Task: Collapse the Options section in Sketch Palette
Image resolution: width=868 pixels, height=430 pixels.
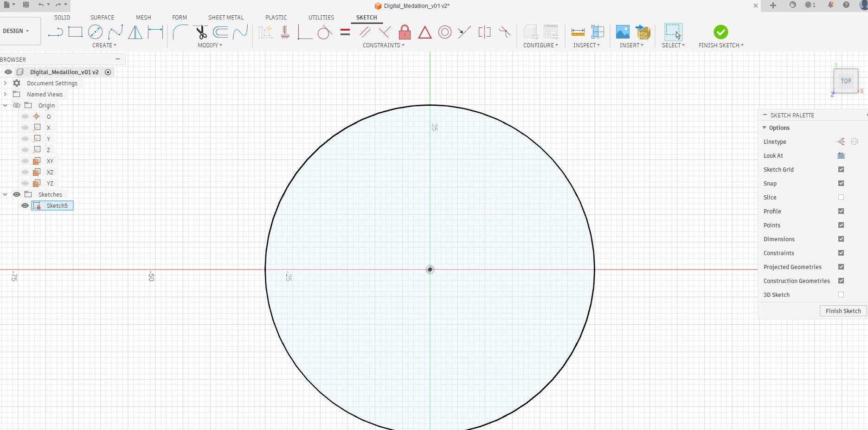Action: (x=765, y=128)
